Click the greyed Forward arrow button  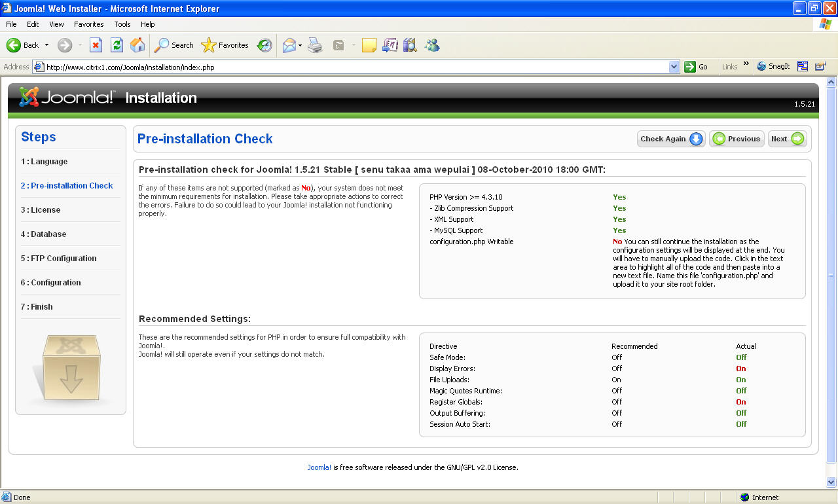pos(64,45)
